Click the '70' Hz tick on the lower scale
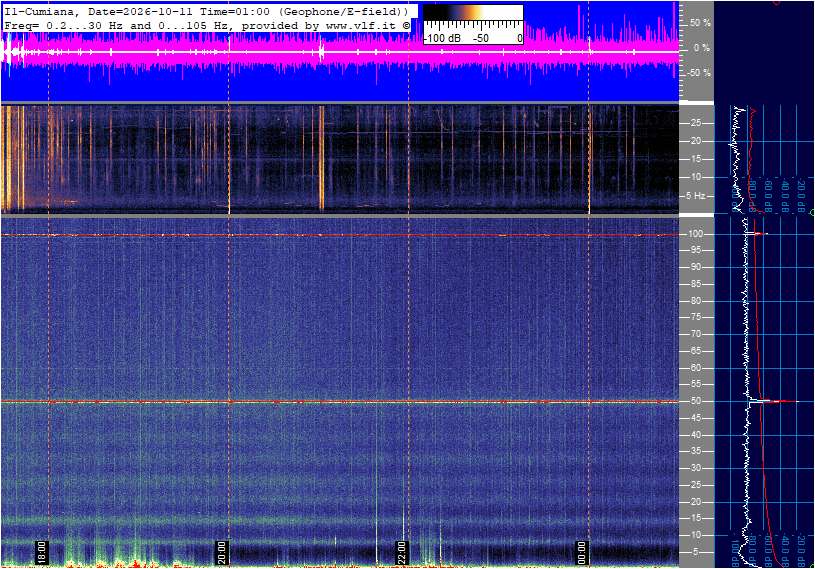 pos(695,334)
